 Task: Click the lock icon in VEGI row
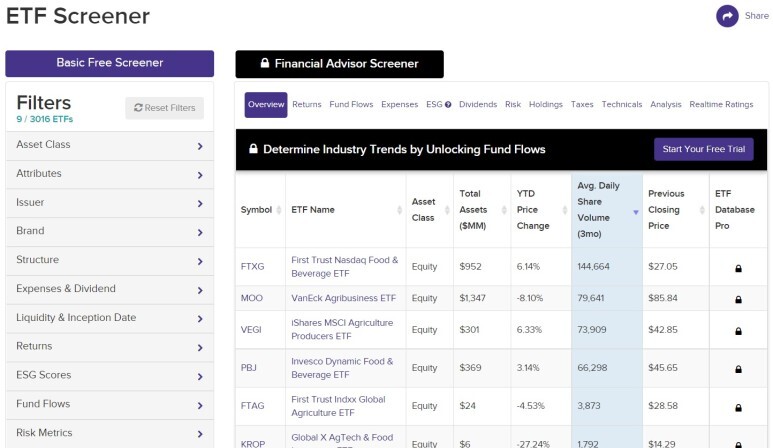(738, 331)
